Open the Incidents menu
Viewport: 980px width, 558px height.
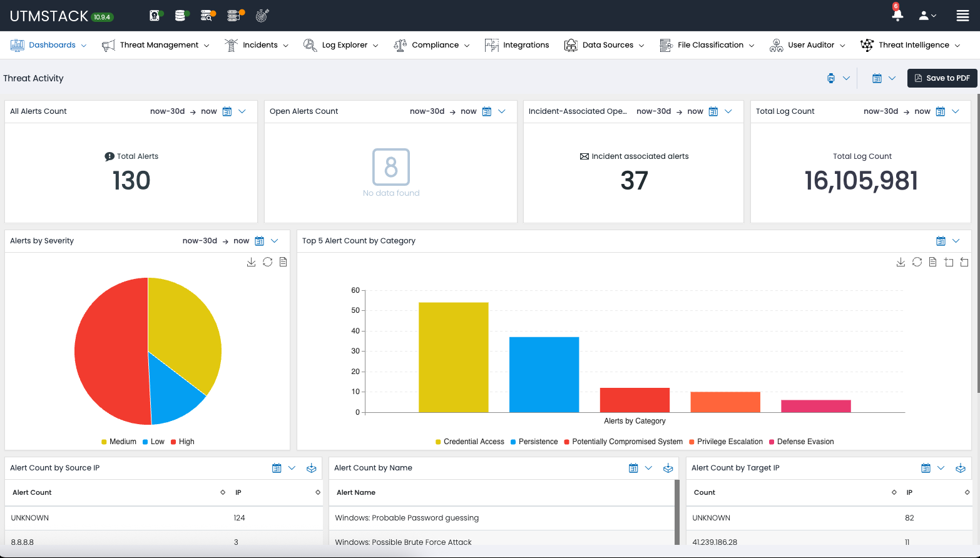point(257,45)
